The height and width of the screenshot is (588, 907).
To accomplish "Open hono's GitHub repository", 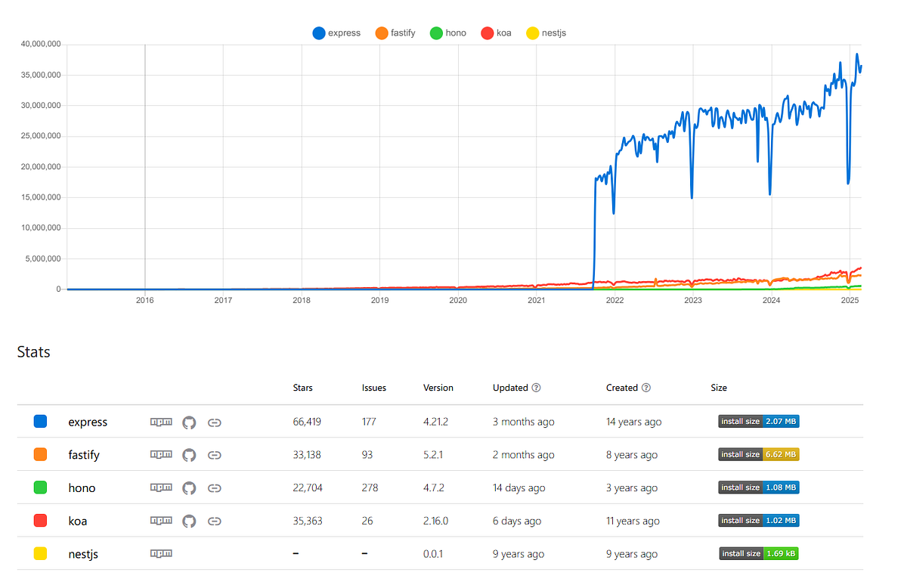I will pyautogui.click(x=189, y=487).
